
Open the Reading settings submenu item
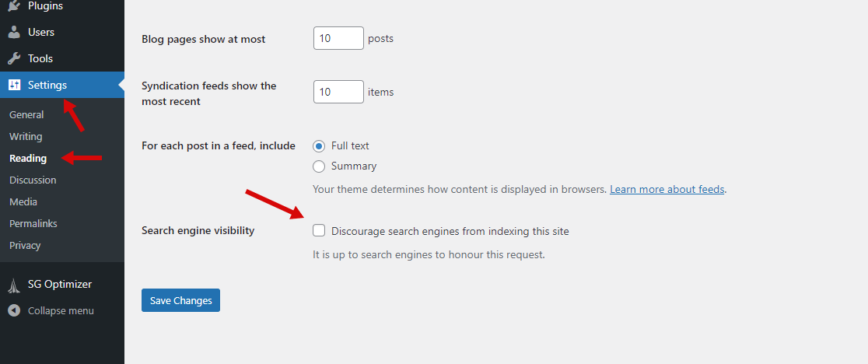coord(28,158)
